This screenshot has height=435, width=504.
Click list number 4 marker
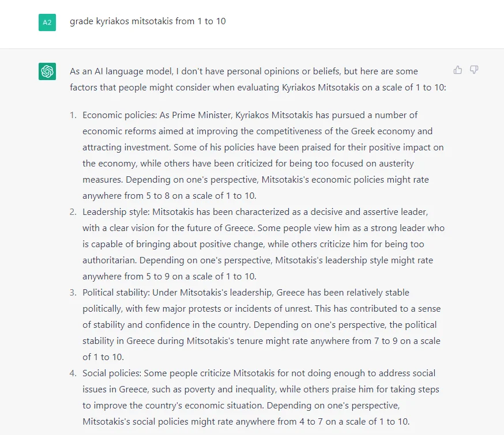(x=73, y=373)
